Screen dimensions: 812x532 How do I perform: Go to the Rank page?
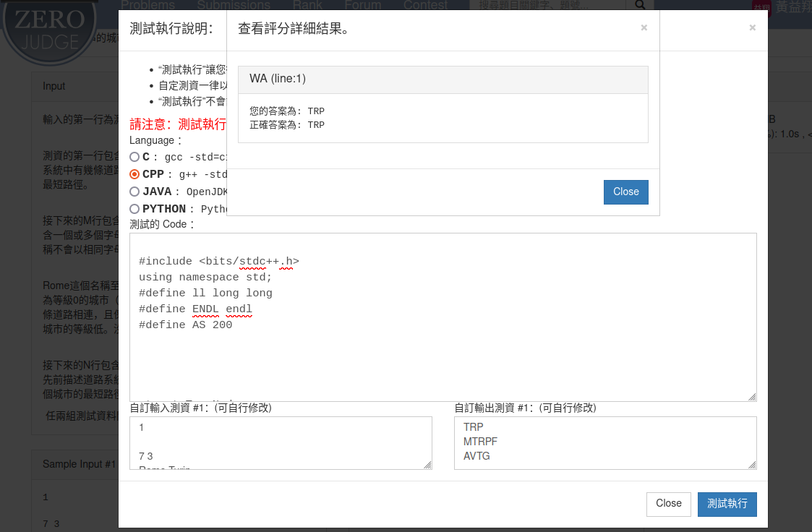tap(307, 5)
